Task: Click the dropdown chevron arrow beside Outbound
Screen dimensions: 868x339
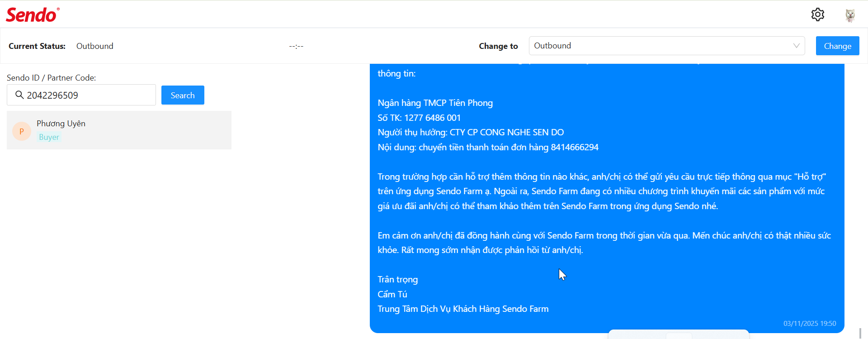Action: tap(796, 46)
